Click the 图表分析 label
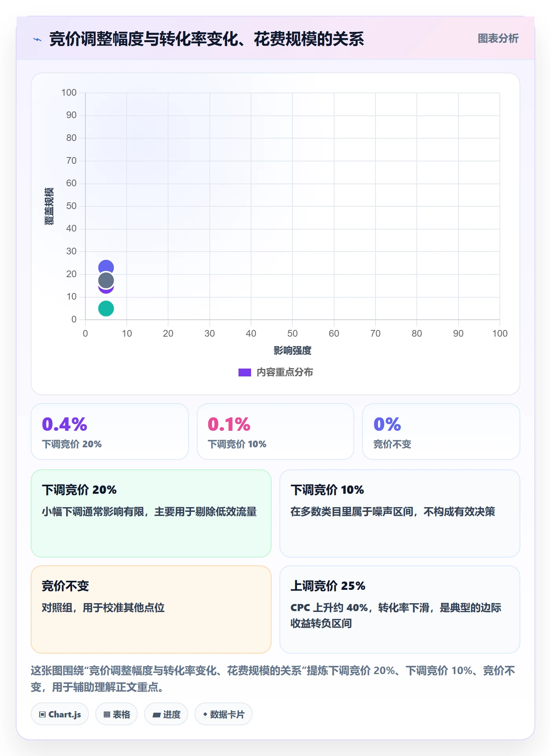The width and height of the screenshot is (551, 756). point(498,39)
